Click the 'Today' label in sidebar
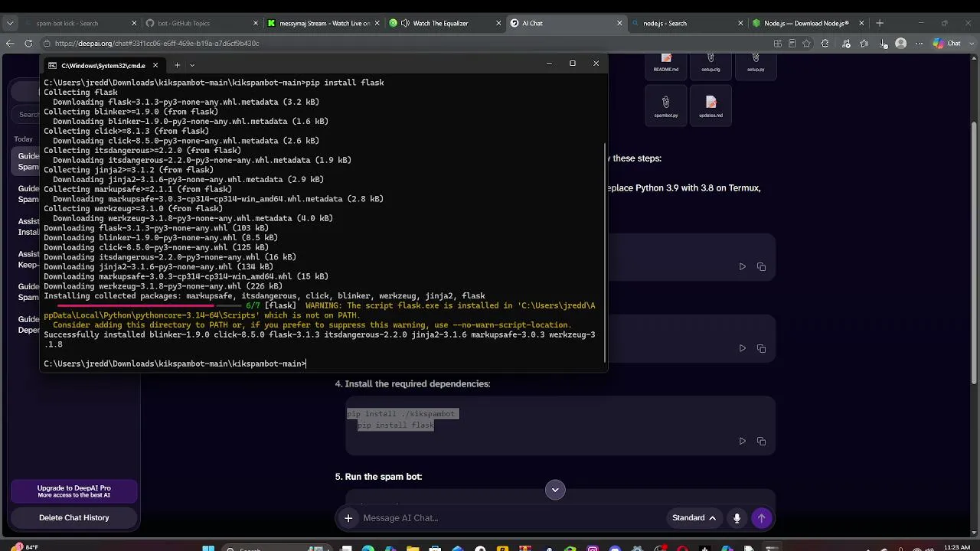980x551 pixels. click(23, 139)
